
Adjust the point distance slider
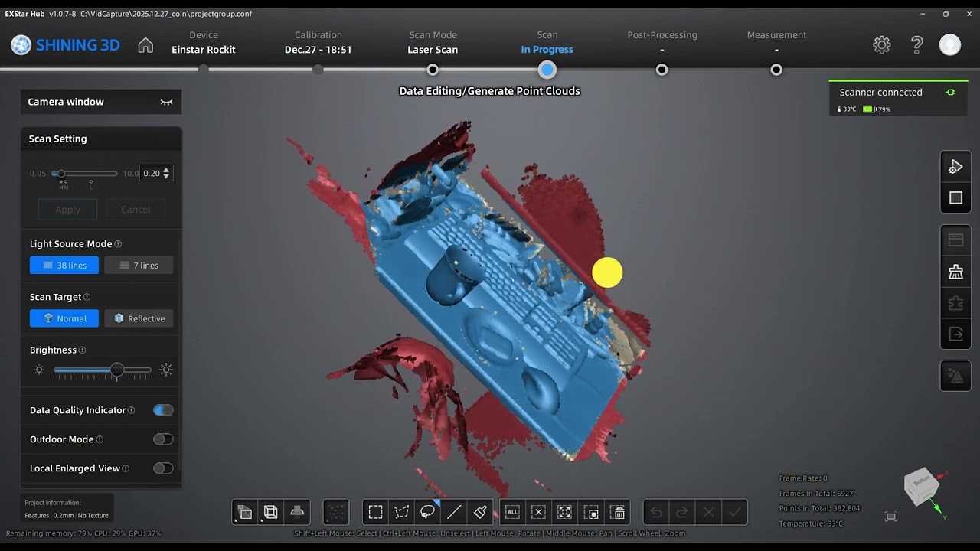pyautogui.click(x=84, y=174)
